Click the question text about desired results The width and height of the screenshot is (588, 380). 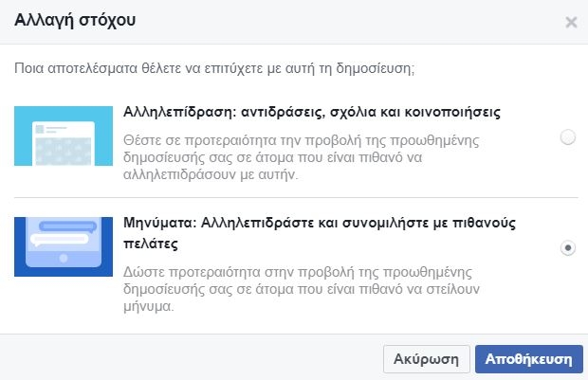pos(216,68)
